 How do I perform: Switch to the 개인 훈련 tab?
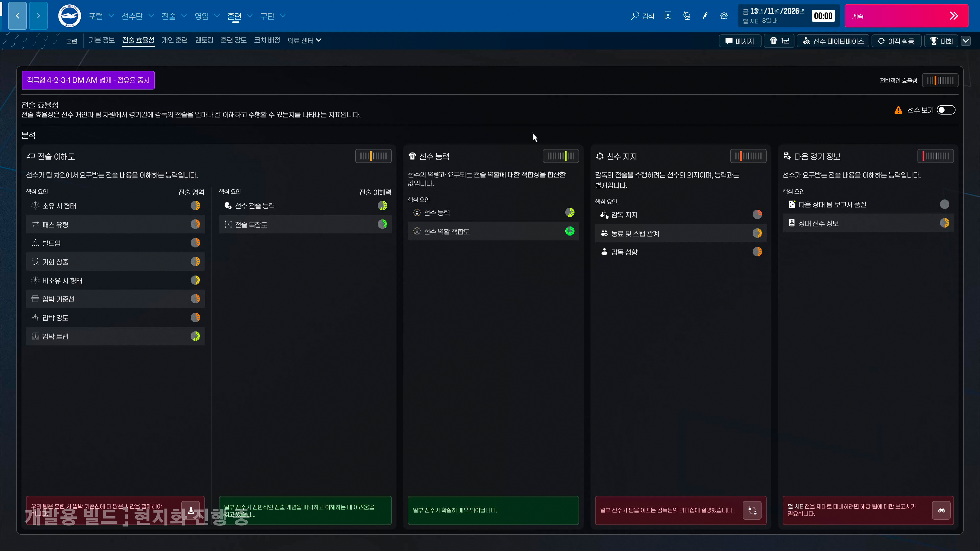click(x=175, y=40)
